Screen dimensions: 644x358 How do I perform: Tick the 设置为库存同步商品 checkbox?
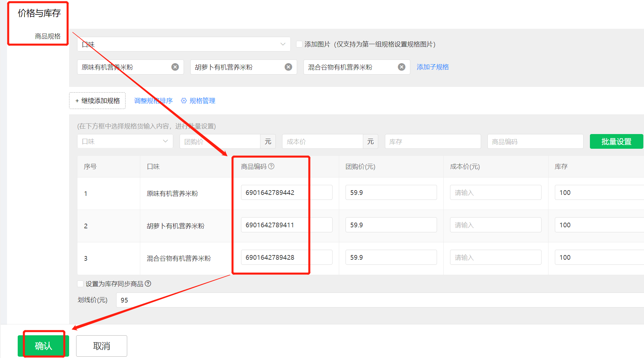(x=80, y=284)
